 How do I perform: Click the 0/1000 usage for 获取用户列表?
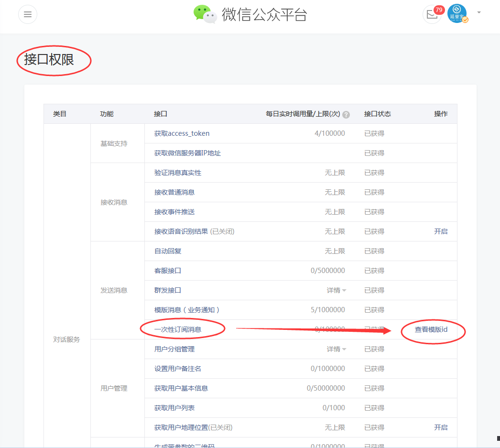(334, 408)
